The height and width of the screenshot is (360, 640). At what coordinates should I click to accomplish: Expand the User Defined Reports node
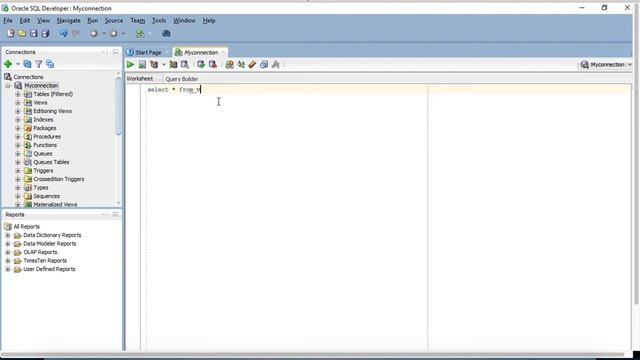tap(8, 269)
